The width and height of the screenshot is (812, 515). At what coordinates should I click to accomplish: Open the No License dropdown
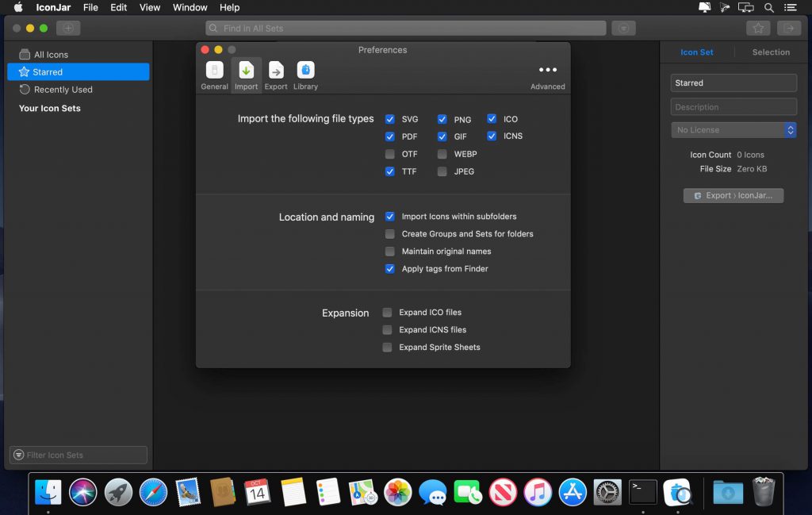tap(733, 129)
